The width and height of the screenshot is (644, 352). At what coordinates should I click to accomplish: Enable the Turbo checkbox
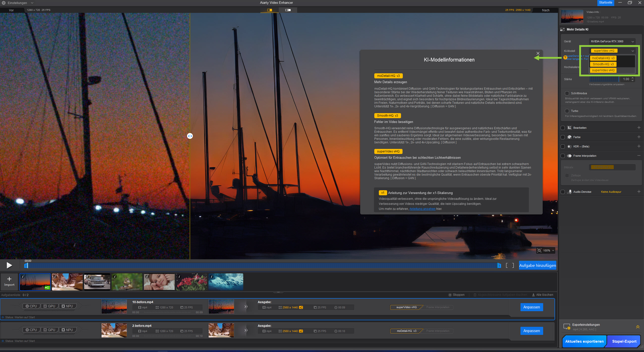point(567,111)
